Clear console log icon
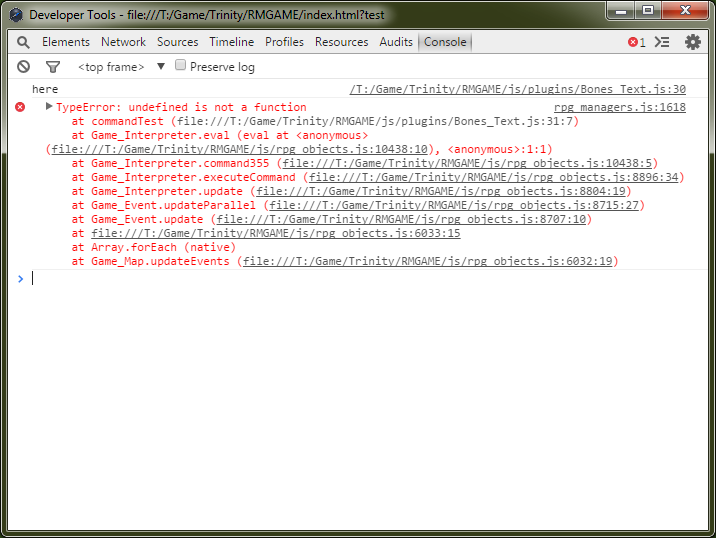The height and width of the screenshot is (538, 716). [23, 67]
